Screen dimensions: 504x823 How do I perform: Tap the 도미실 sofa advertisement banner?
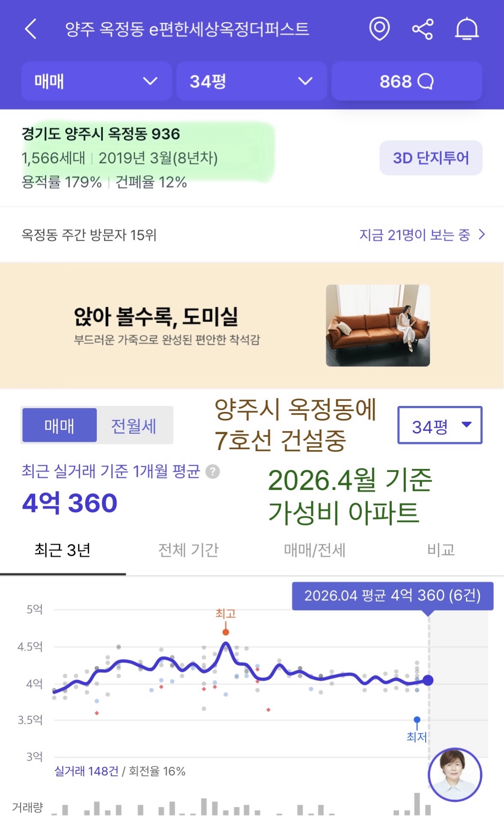252,325
